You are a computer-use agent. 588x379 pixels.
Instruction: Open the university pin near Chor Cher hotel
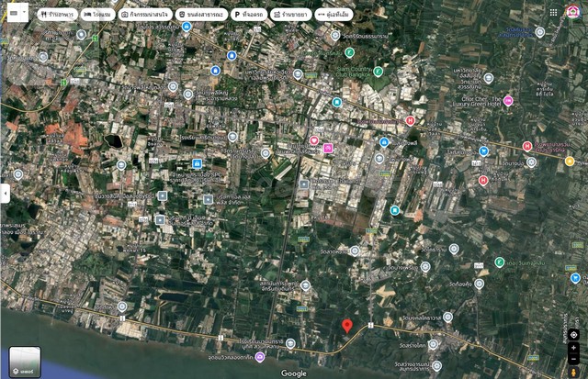tap(488, 78)
